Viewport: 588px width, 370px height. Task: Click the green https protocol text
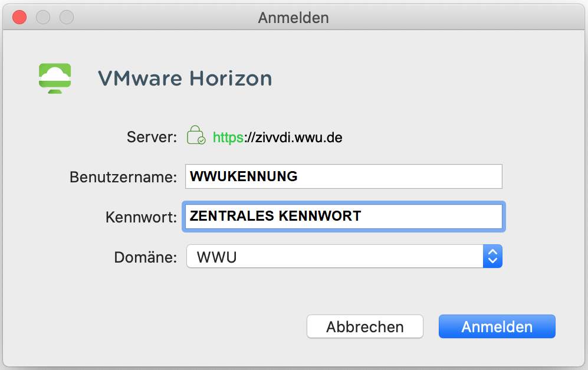point(228,138)
